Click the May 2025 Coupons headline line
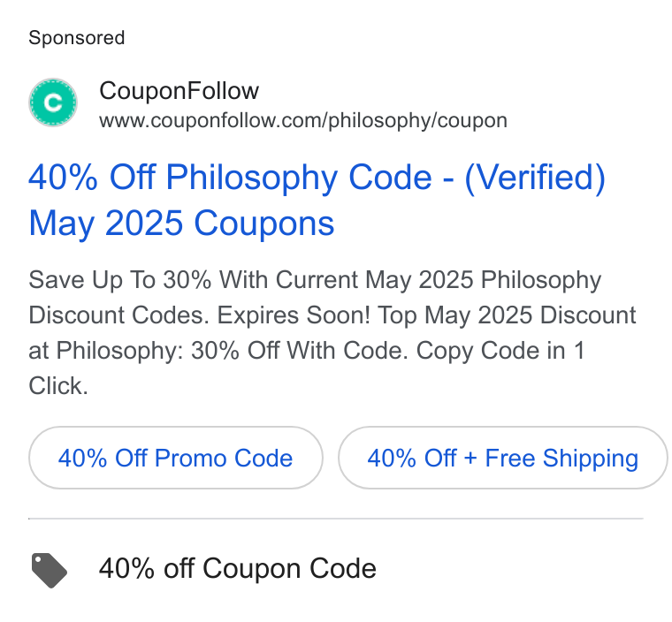Screen dimensions: 672x622 pos(181,224)
